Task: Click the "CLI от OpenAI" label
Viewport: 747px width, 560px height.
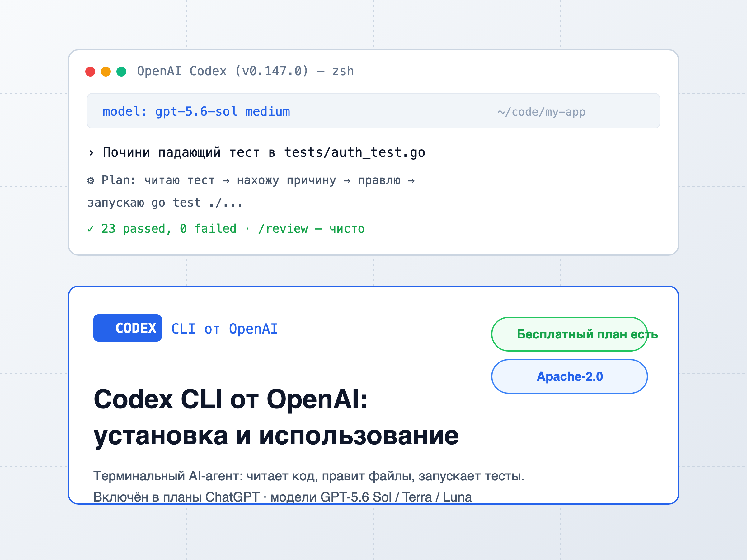Action: point(225,329)
